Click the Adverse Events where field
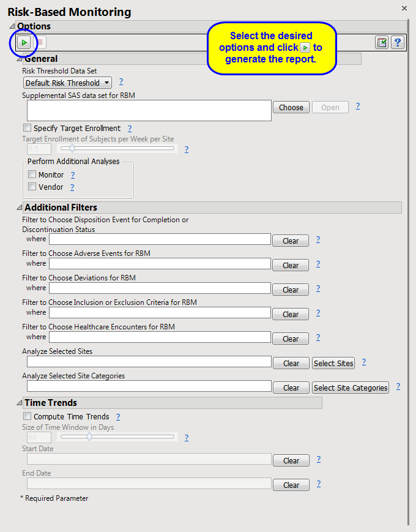The width and height of the screenshot is (416, 532). [160, 264]
